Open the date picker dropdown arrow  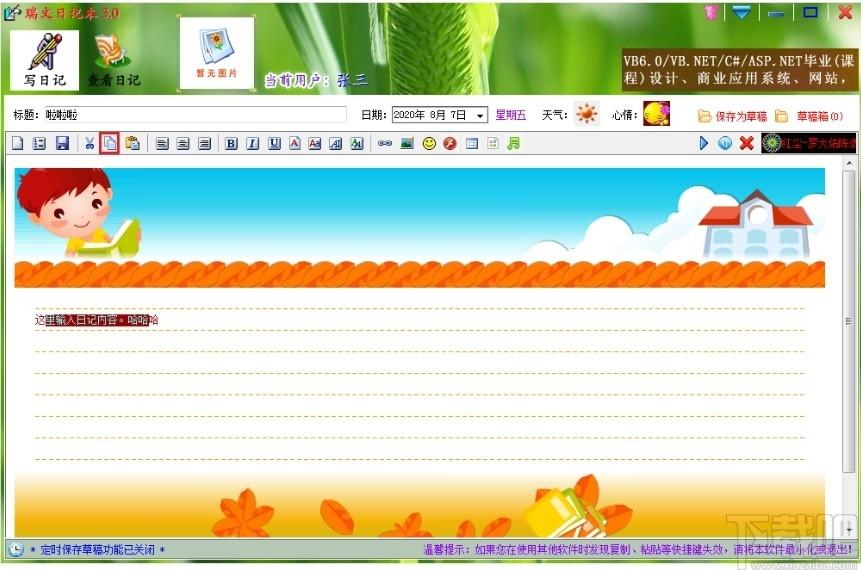(480, 115)
